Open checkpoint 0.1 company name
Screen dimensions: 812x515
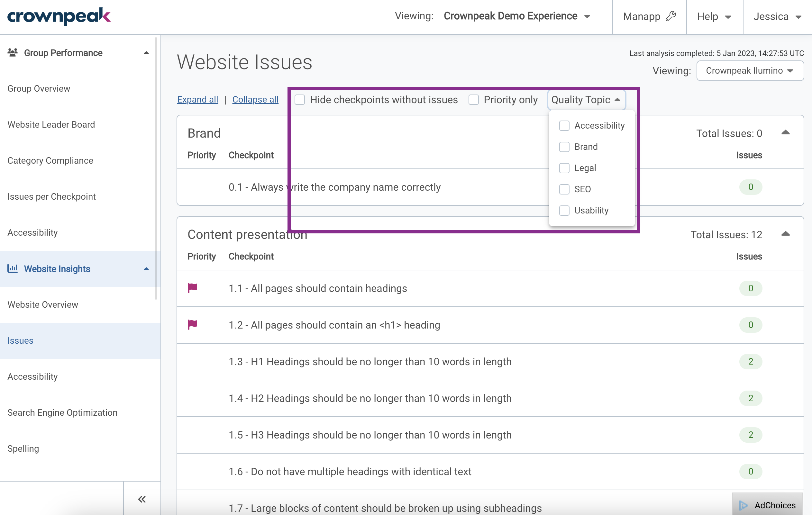(334, 187)
